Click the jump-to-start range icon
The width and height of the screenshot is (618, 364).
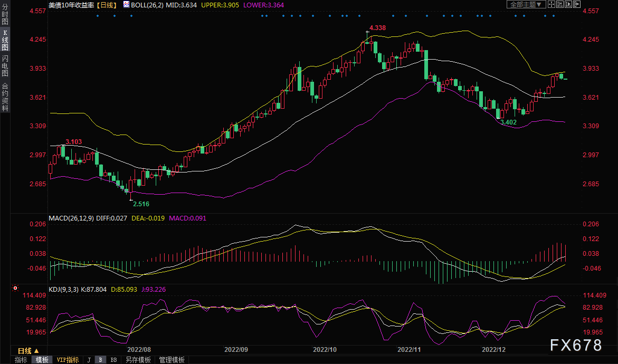560,4
